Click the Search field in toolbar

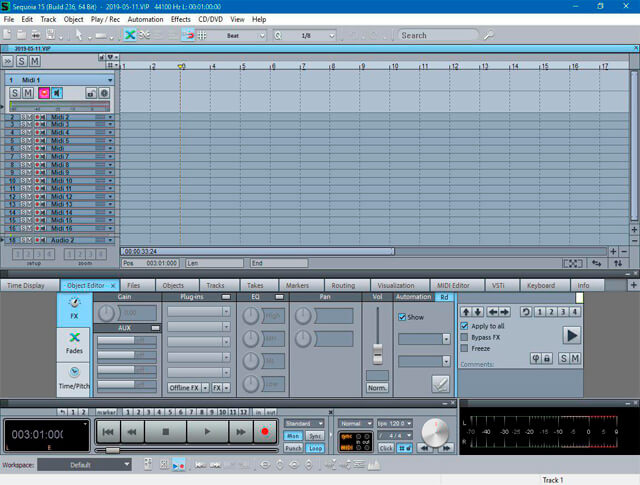point(436,35)
